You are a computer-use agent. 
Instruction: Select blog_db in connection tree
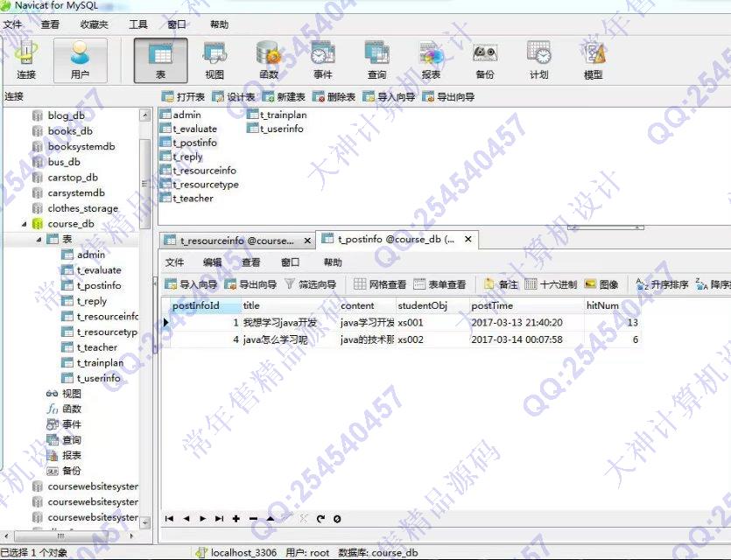[x=66, y=115]
